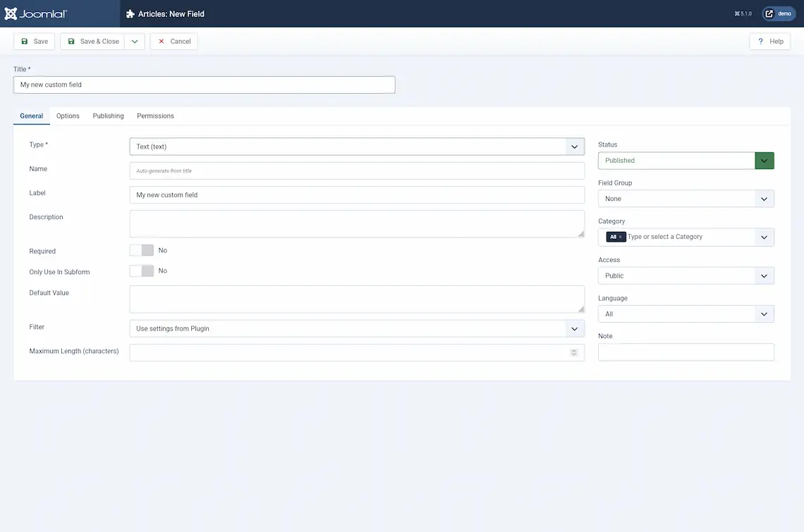Toggle the Required switch
Viewport: 804px width, 532px height.
[x=142, y=250]
